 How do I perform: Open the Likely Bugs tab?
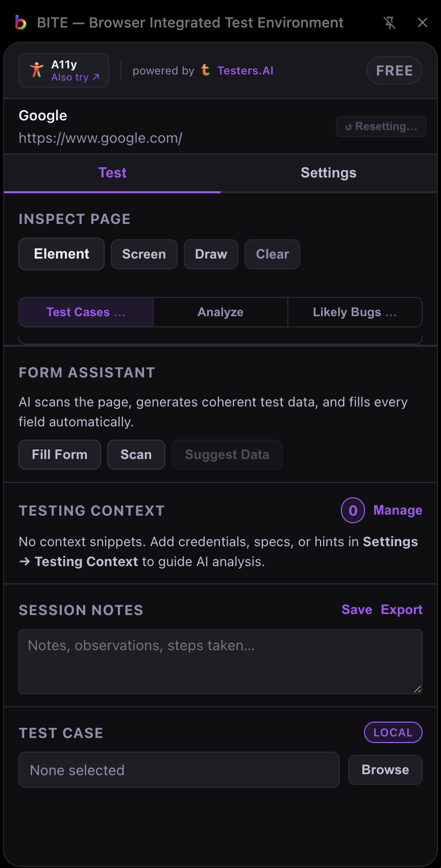(x=355, y=312)
